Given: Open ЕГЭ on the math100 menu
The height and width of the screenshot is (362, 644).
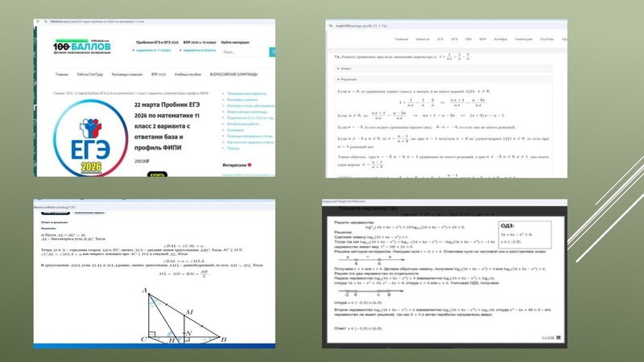Looking at the screenshot, I should (x=440, y=39).
